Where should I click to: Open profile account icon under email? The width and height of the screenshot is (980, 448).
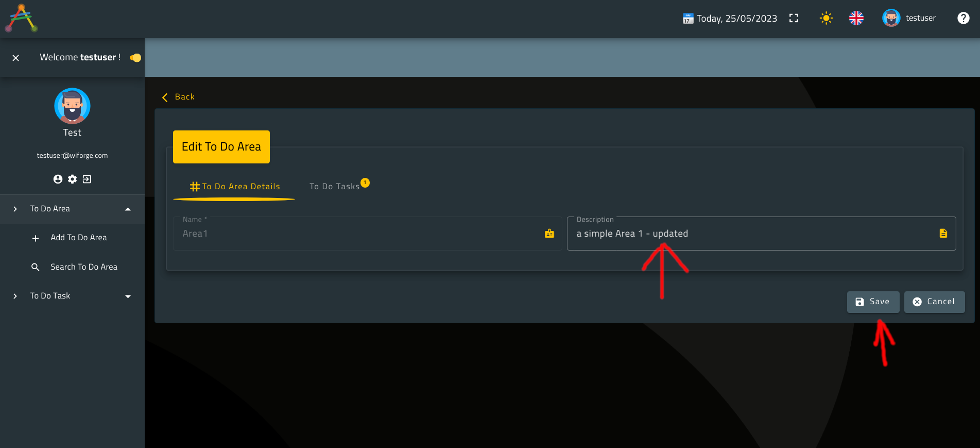58,179
